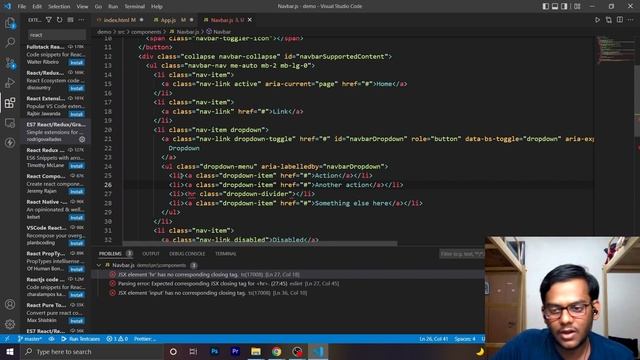The height and width of the screenshot is (360, 640).
Task: Open the Search view in activity bar
Action: click(x=10, y=42)
